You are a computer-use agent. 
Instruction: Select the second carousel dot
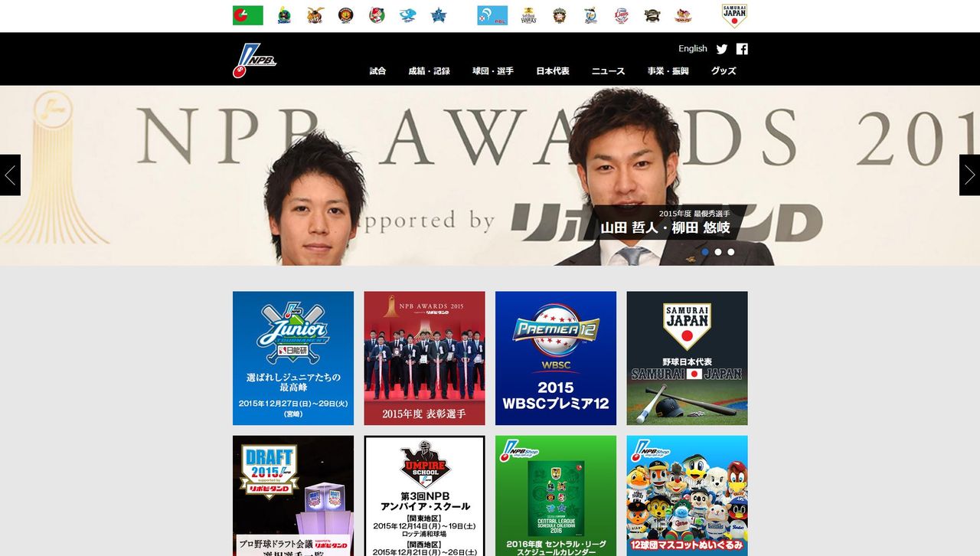coord(718,252)
